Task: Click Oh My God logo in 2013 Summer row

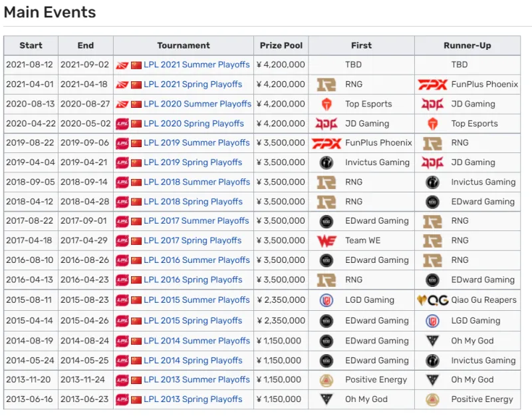Action: (432, 380)
